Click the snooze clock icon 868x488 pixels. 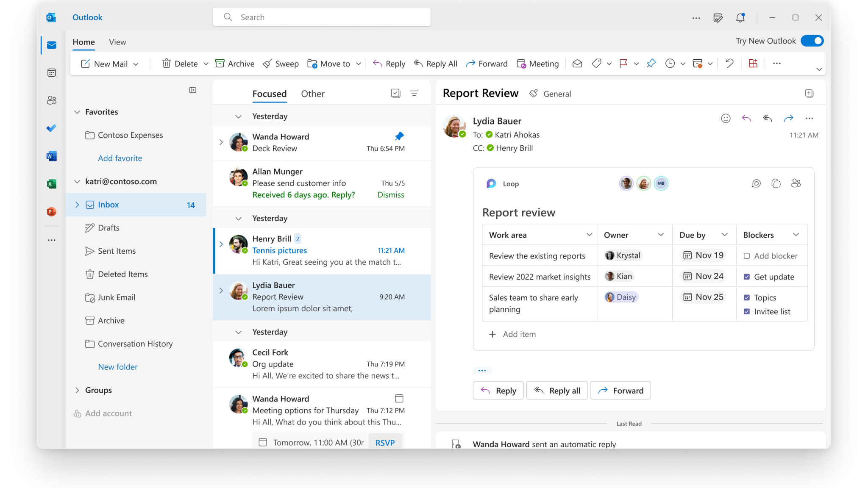[670, 64]
